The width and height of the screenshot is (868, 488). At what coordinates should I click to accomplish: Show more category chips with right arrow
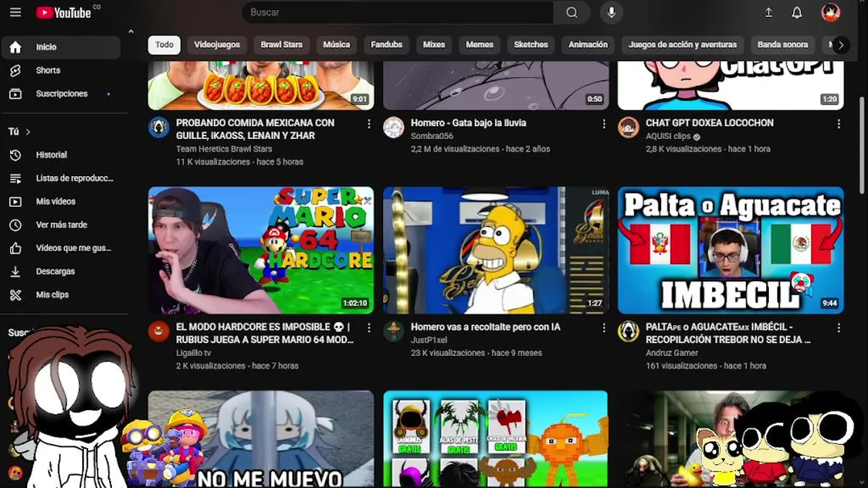point(840,45)
